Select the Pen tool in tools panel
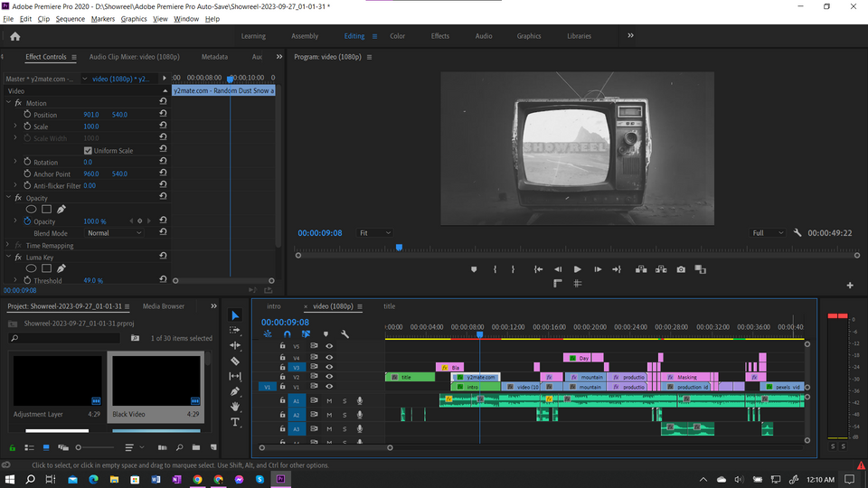Viewport: 868px width, 488px height. (x=235, y=391)
